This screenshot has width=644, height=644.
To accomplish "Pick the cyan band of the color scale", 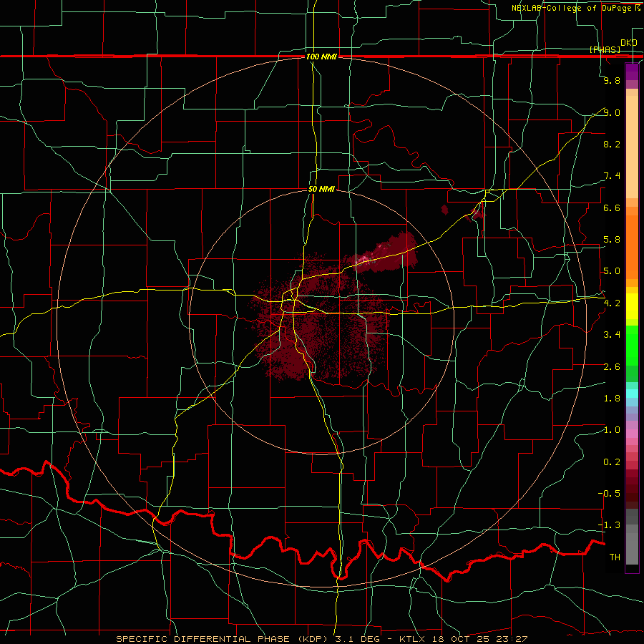I will pyautogui.click(x=632, y=394).
